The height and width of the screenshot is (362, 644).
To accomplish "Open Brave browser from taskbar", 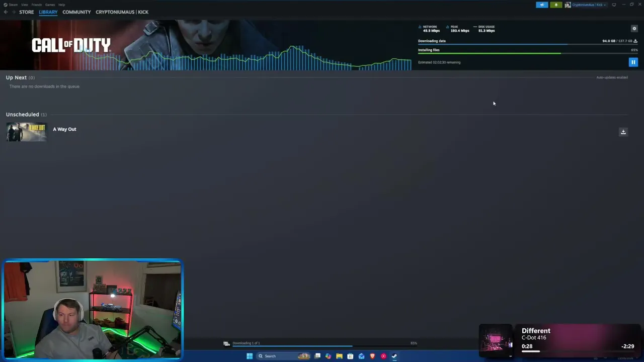I will [372, 356].
